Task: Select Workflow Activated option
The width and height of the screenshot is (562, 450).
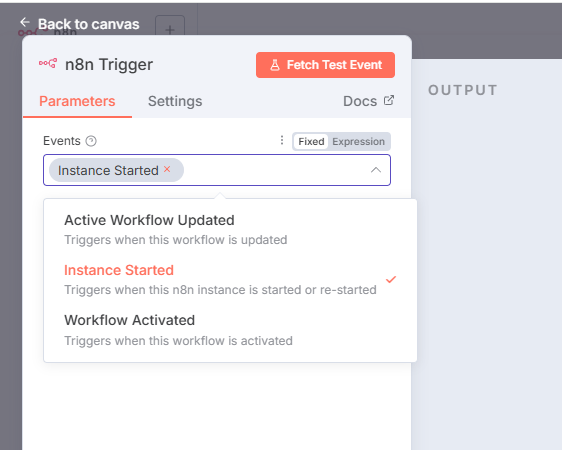Action: 230,330
